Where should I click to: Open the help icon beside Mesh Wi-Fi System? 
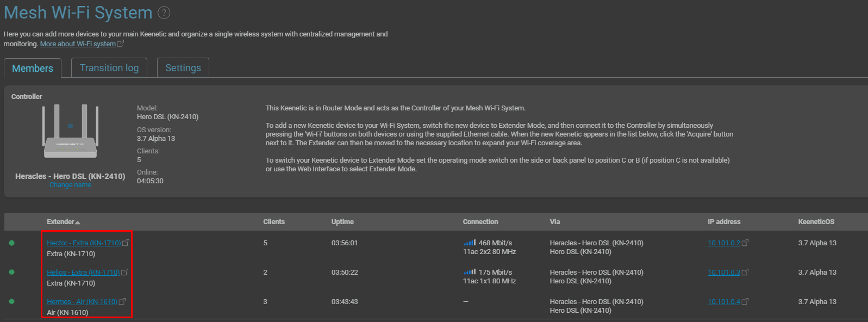click(164, 13)
